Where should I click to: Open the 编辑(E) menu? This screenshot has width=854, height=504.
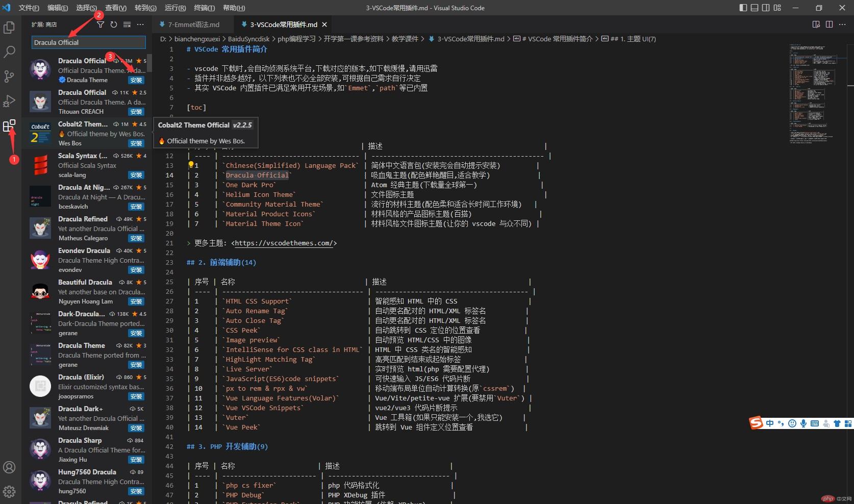point(58,8)
